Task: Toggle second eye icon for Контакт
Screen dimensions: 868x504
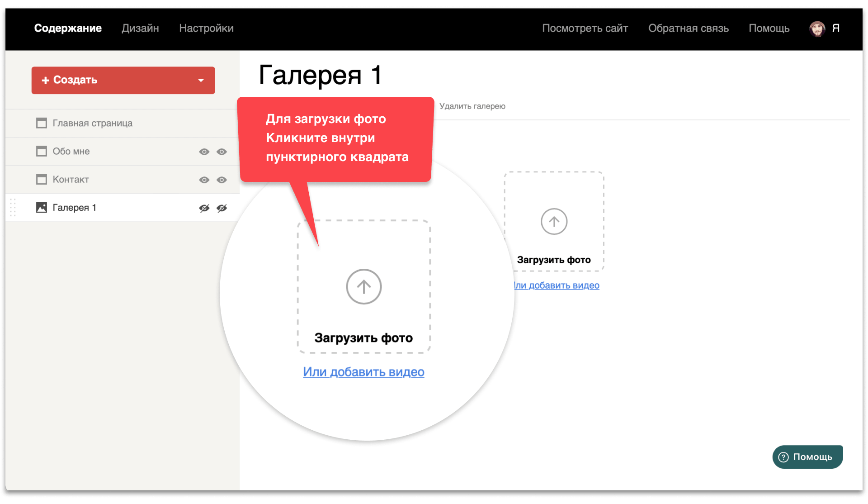Action: pos(222,180)
